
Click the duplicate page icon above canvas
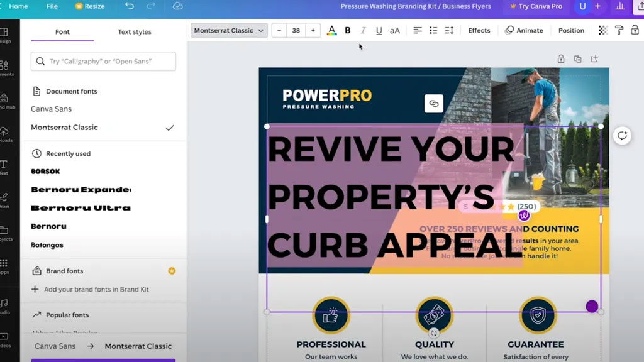coord(577,59)
